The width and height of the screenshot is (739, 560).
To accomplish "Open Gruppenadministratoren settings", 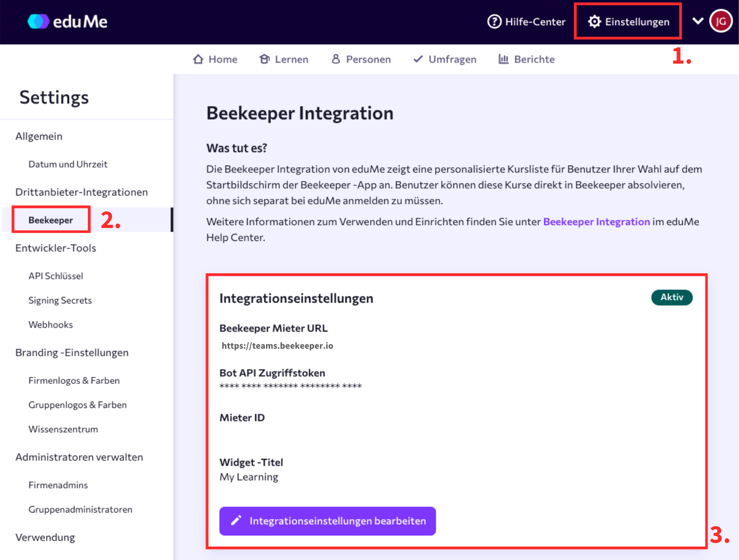I will 80,509.
